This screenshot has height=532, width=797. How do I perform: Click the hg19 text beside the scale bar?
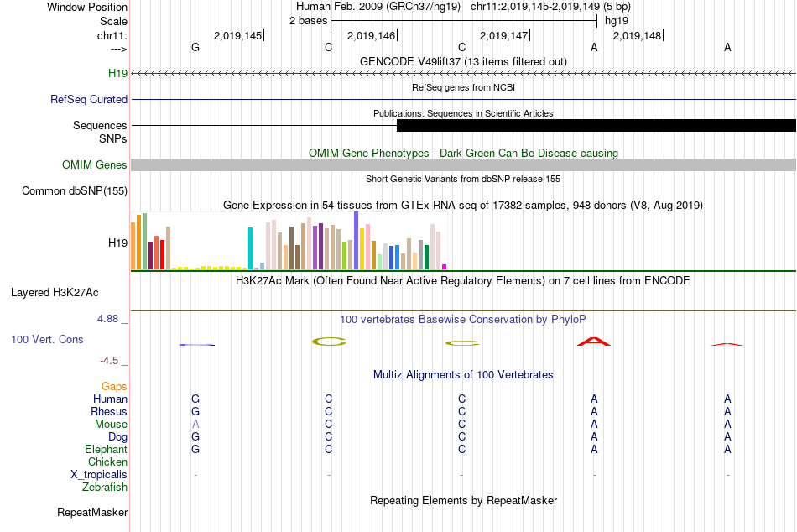[617, 21]
